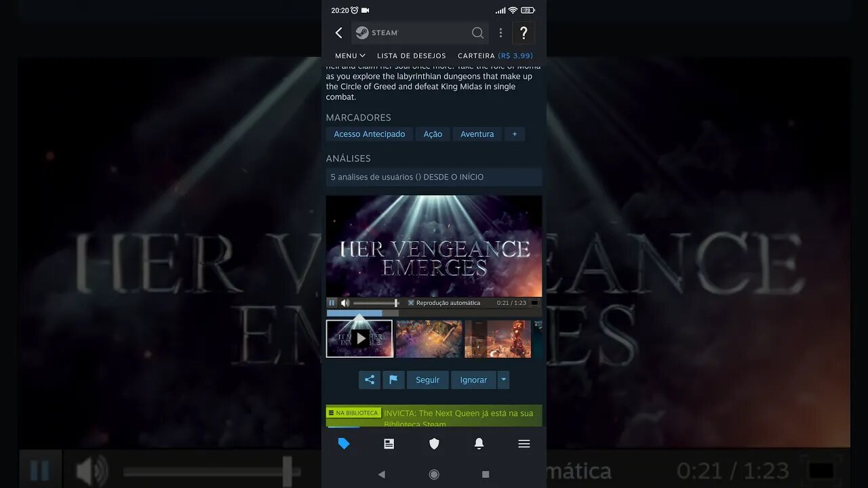
Task: Share the game with the share icon
Action: click(x=370, y=380)
